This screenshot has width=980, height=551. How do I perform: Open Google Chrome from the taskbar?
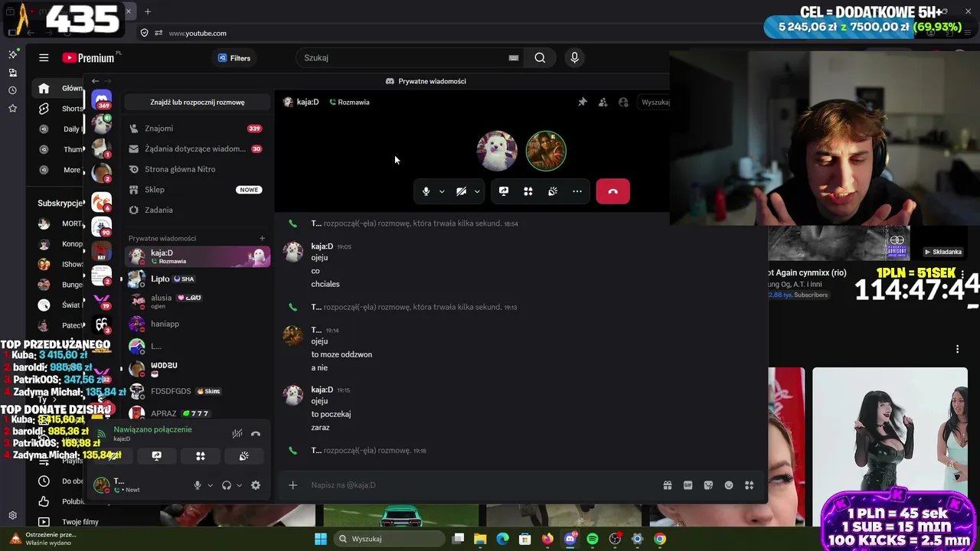click(660, 539)
